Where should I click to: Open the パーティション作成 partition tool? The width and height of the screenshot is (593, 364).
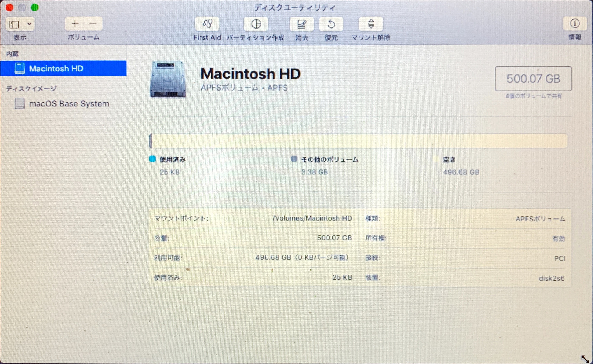click(256, 24)
